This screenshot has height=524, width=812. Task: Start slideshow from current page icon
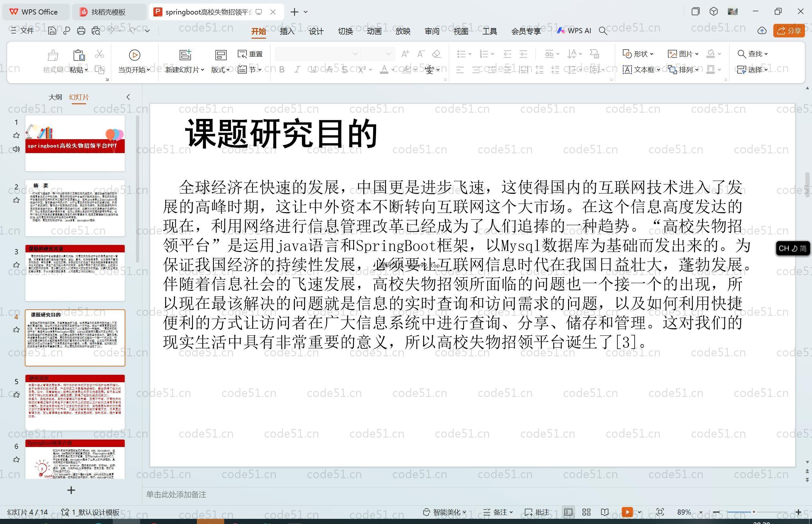point(134,55)
